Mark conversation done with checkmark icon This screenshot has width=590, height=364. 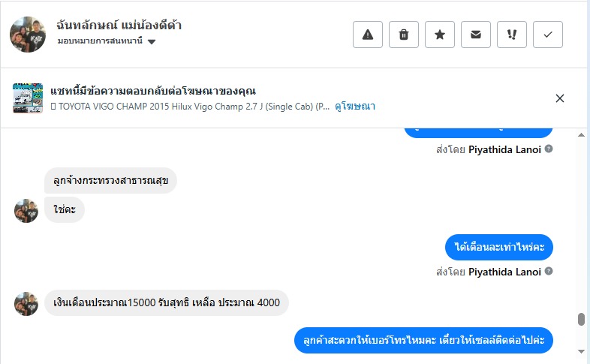548,35
